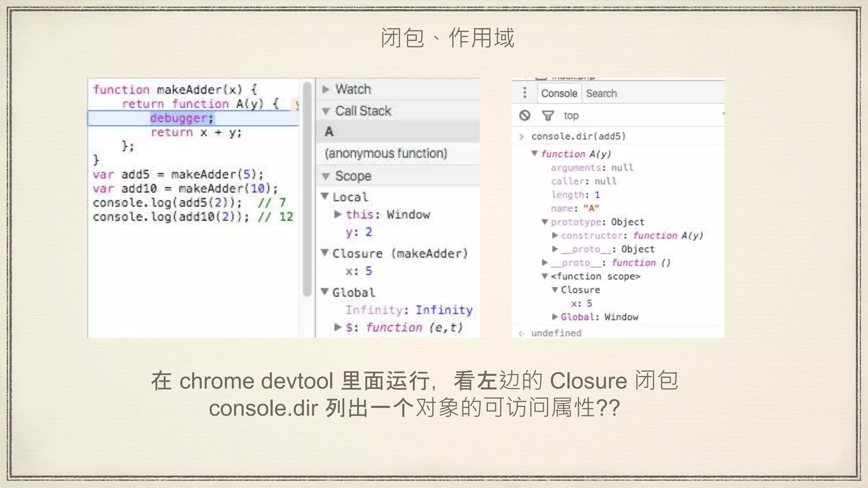Collapse the Closure (makeAdder) group
868x488 pixels.
325,253
